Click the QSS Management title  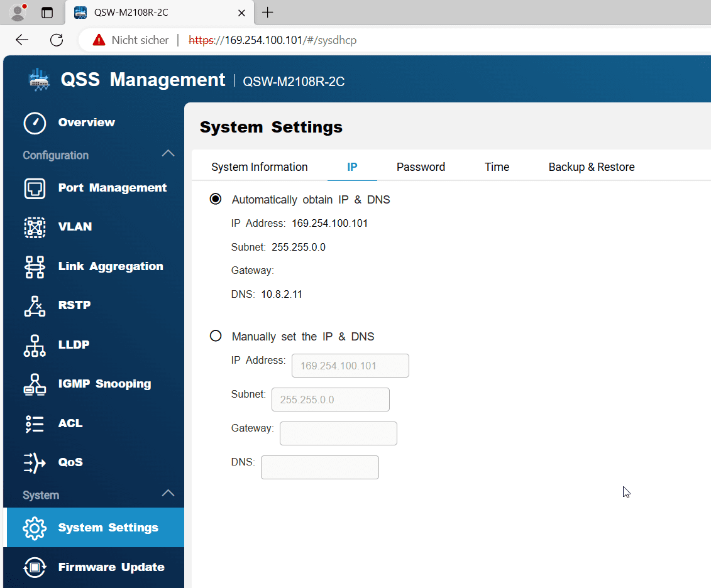point(143,80)
